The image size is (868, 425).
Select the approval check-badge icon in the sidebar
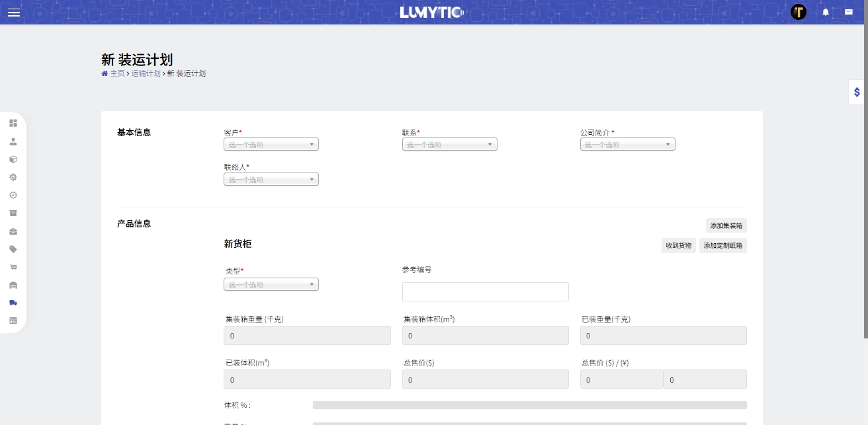[x=13, y=194]
